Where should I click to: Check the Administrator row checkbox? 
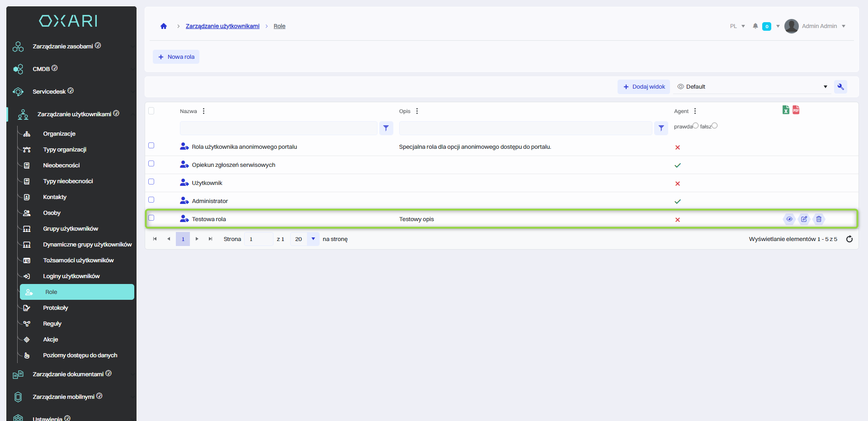pos(151,200)
